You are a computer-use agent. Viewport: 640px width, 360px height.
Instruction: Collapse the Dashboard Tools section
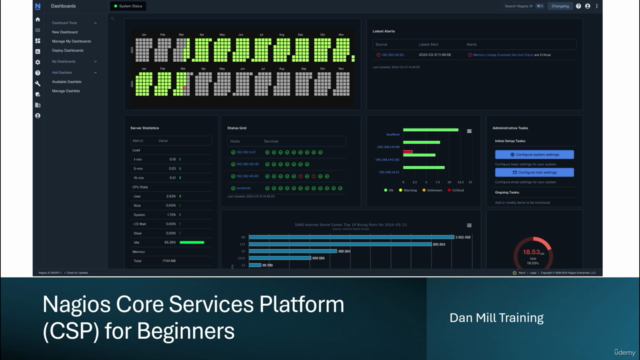coord(95,23)
